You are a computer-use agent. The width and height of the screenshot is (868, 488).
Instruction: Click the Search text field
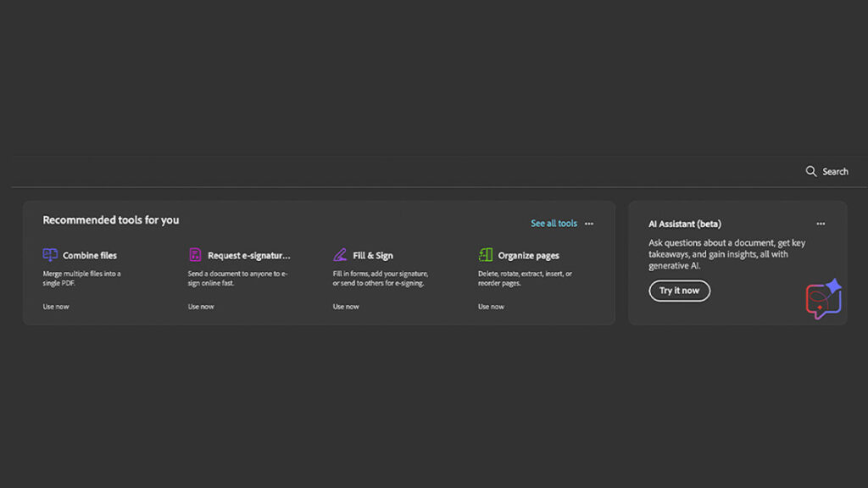tap(835, 171)
